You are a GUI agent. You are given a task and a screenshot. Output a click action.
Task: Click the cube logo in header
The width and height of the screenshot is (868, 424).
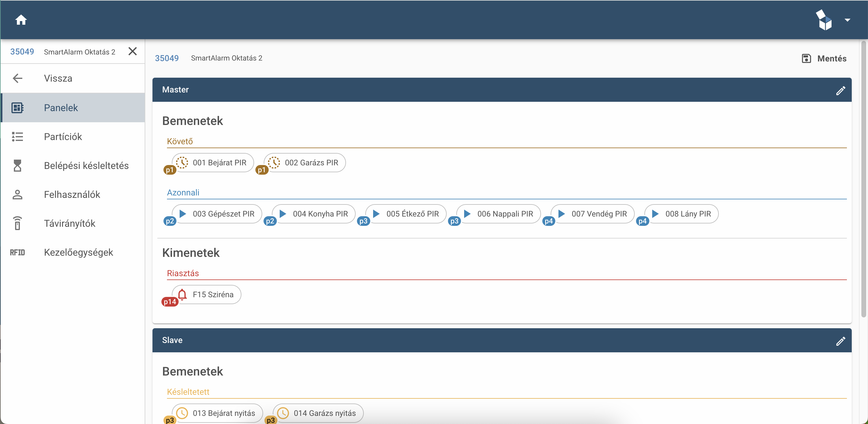(823, 20)
